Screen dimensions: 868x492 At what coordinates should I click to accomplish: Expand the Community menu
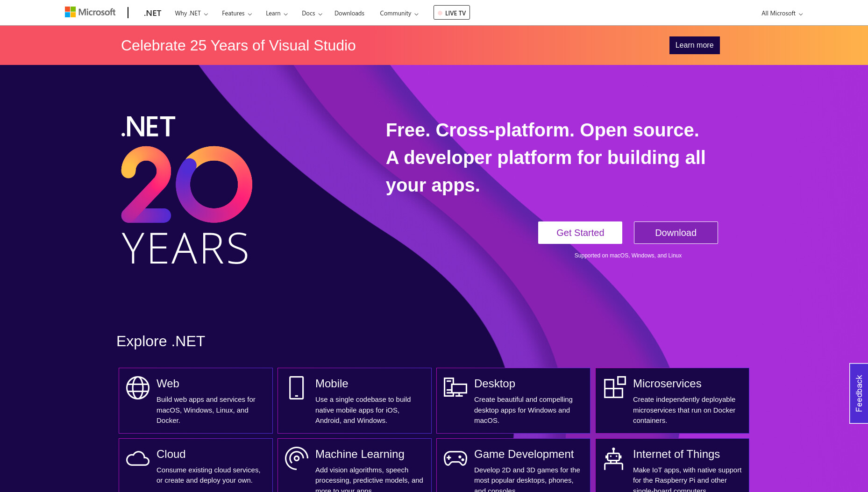tap(399, 13)
